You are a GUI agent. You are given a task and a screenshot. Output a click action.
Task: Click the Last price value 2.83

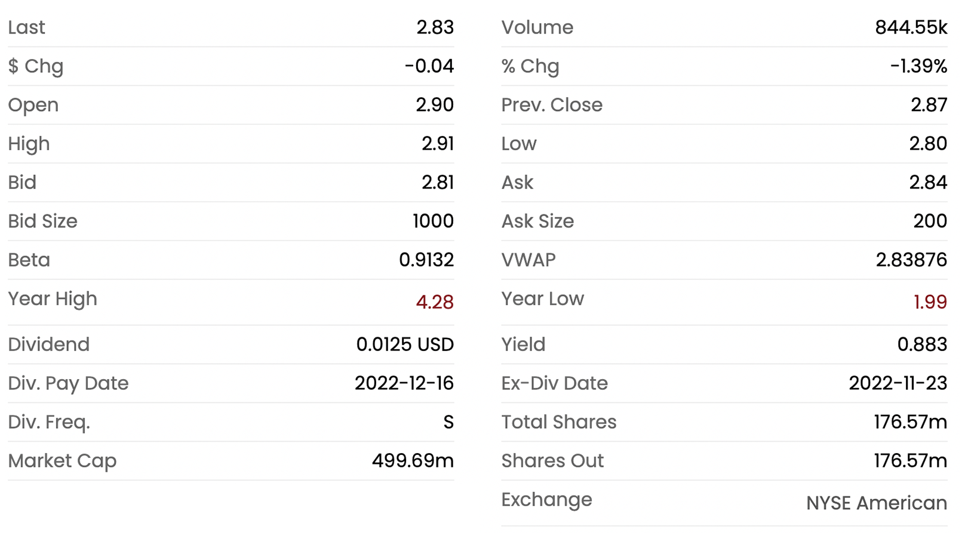coord(435,27)
